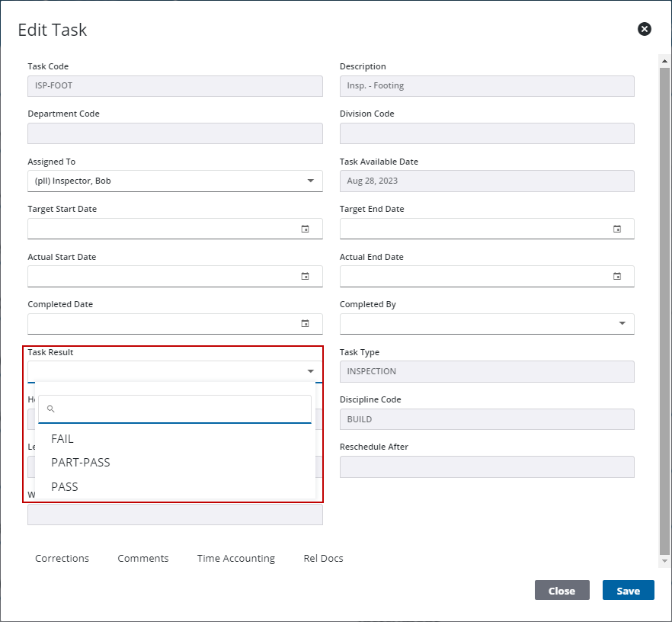This screenshot has width=672, height=622.
Task: Open the Completed By dropdown
Action: [622, 323]
